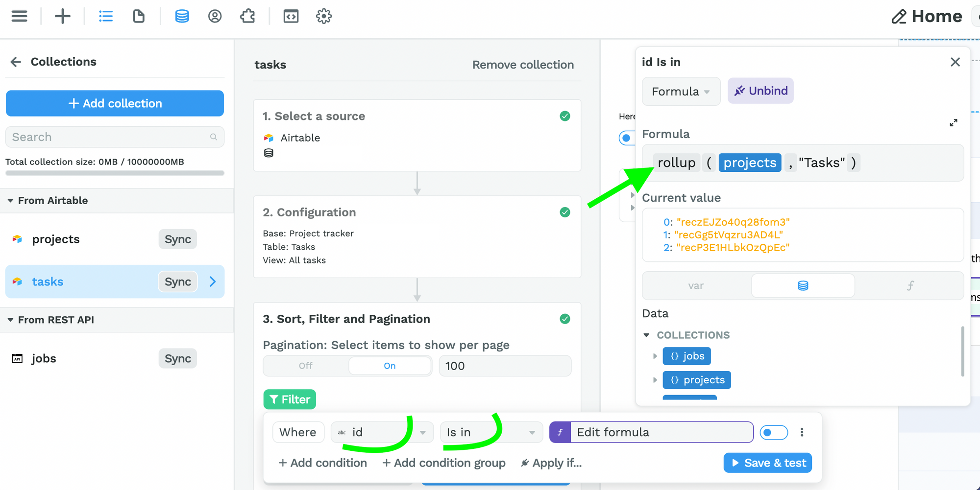Open the filter condition three-dot menu
The height and width of the screenshot is (490, 980).
pyautogui.click(x=802, y=432)
